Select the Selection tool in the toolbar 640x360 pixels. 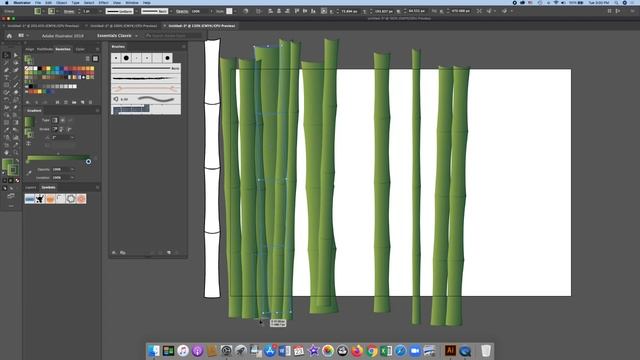pos(7,55)
